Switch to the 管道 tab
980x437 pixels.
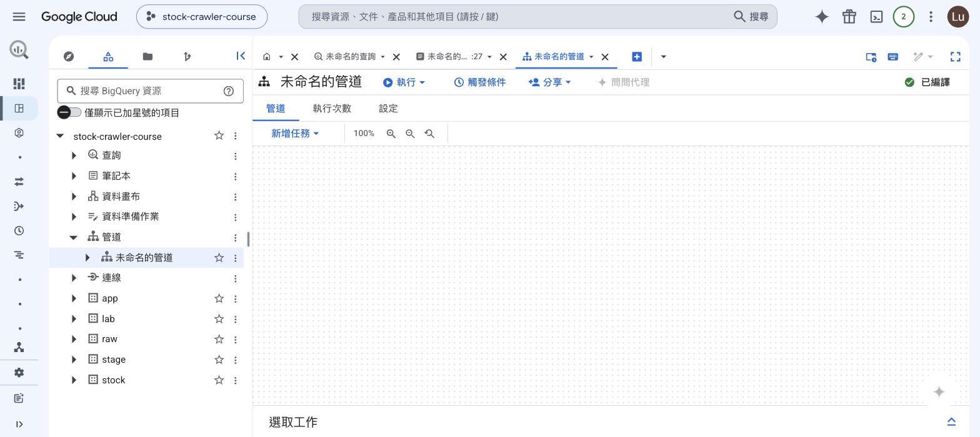coord(276,109)
